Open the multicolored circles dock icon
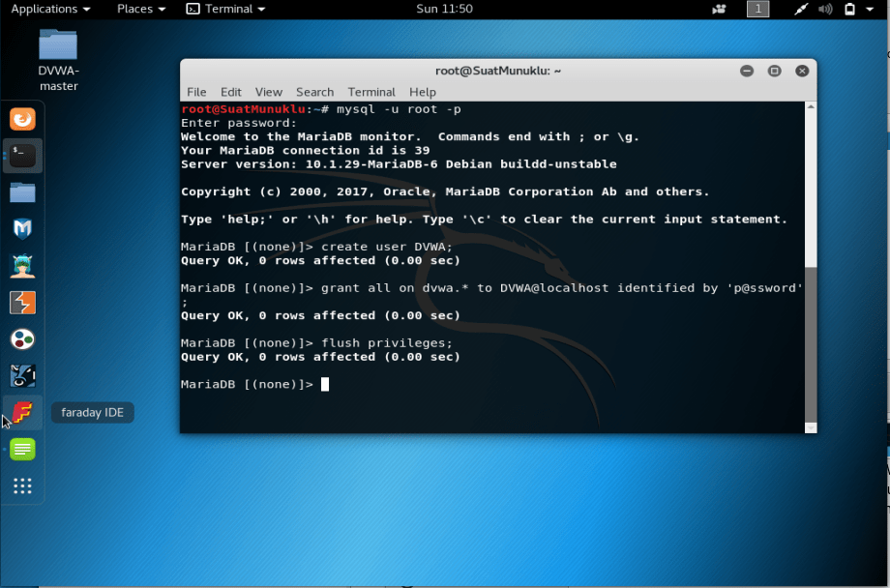The image size is (890, 588). (x=22, y=339)
